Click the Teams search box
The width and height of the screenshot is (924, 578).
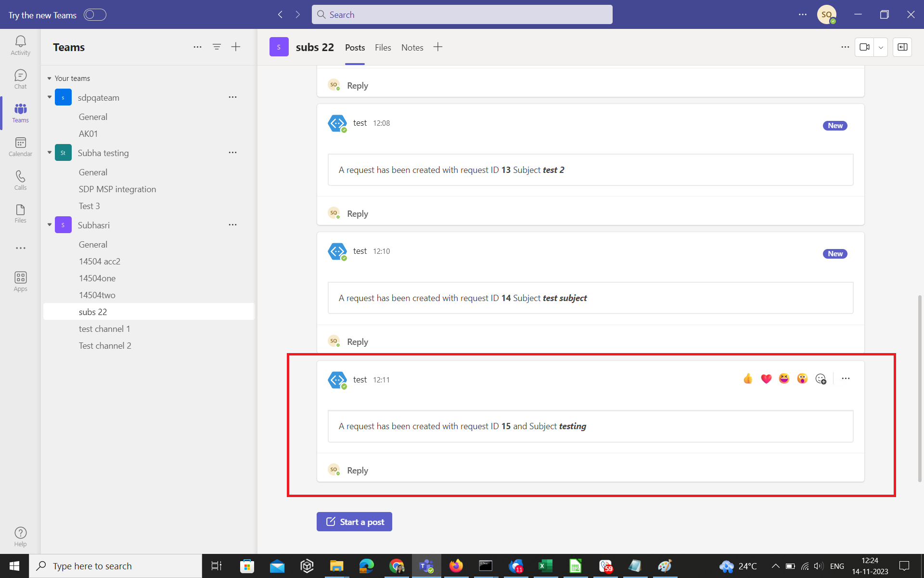(x=462, y=14)
